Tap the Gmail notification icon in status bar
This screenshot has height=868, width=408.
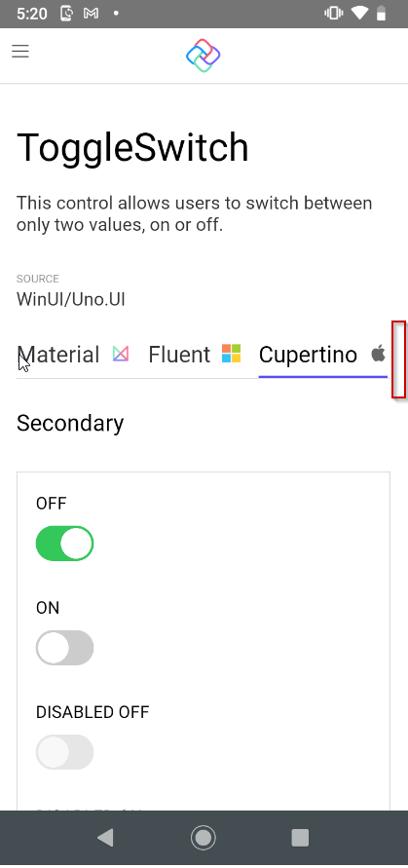[x=91, y=14]
